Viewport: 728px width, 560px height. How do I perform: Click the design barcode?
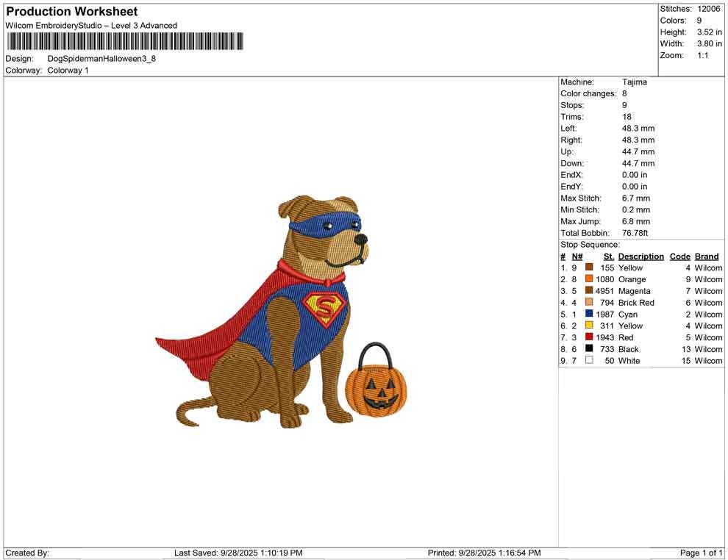(x=125, y=40)
